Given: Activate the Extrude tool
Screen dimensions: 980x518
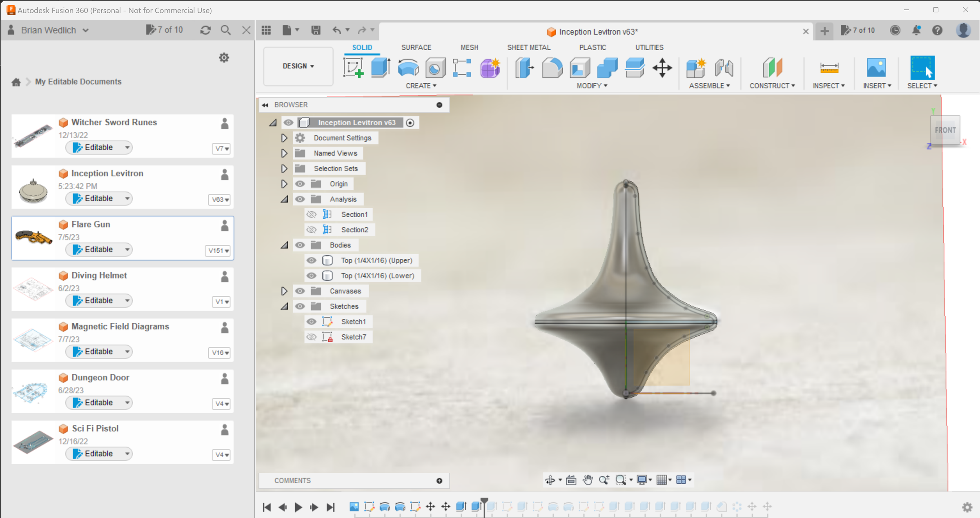Looking at the screenshot, I should click(x=380, y=68).
